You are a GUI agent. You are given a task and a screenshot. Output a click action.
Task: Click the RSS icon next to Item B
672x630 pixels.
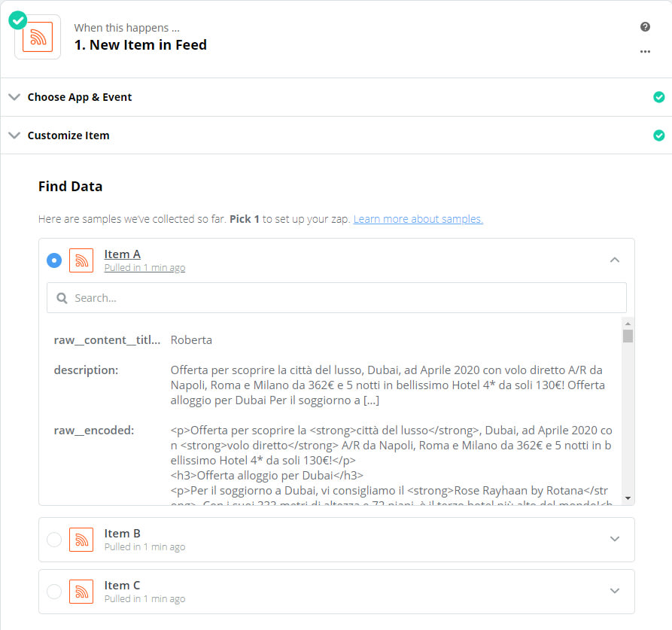coord(81,540)
